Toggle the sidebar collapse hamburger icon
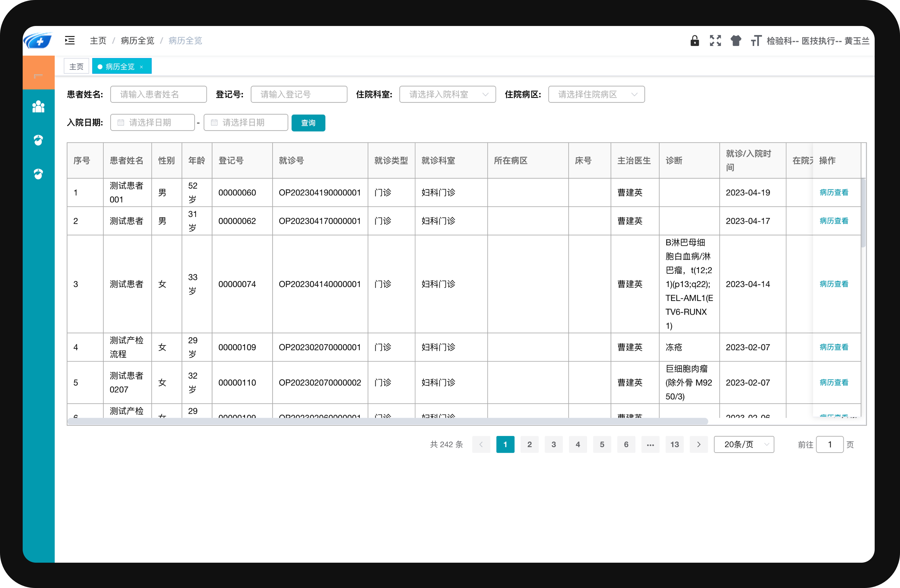This screenshot has height=588, width=900. pos(70,40)
